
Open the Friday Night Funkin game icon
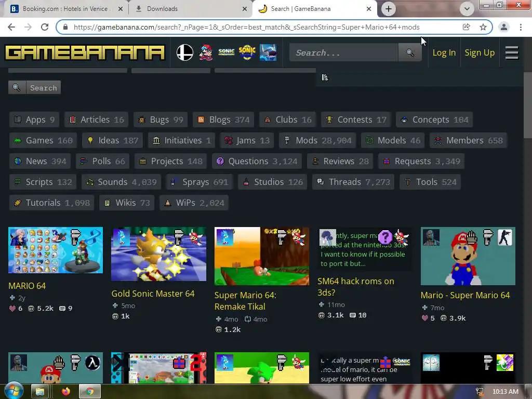206,52
